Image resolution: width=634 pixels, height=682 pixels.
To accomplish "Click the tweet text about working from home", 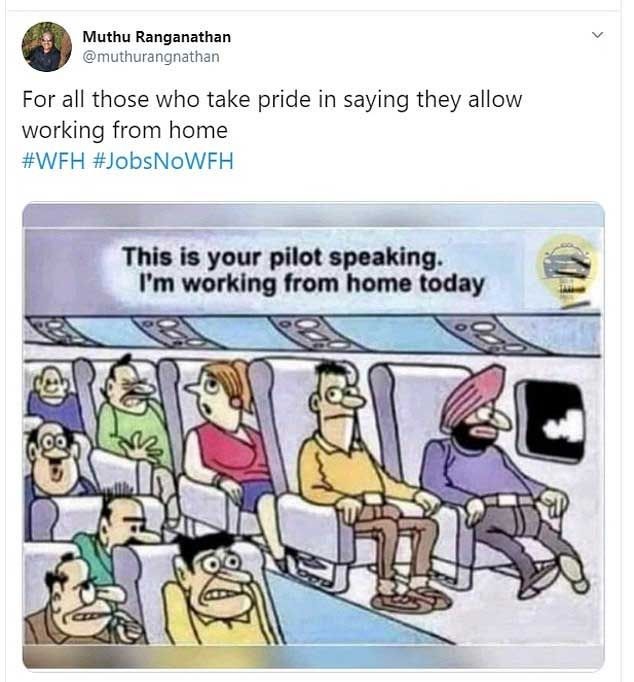I will pyautogui.click(x=272, y=115).
